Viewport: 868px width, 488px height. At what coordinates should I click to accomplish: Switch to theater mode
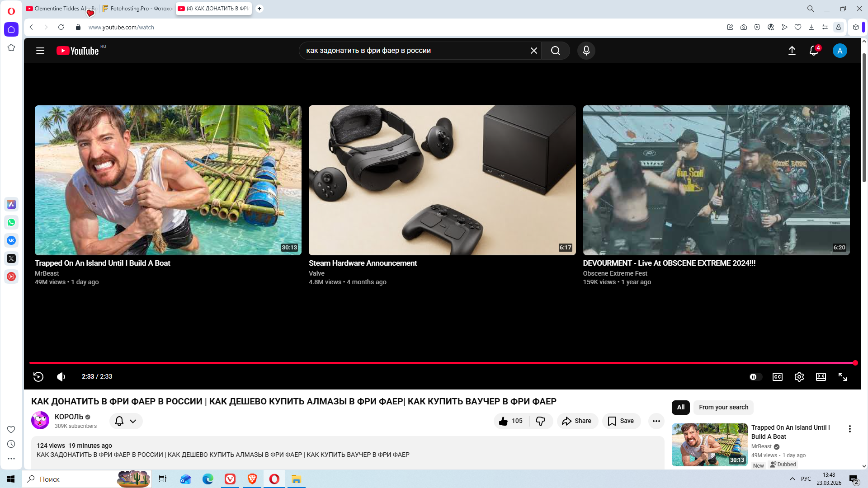821,377
